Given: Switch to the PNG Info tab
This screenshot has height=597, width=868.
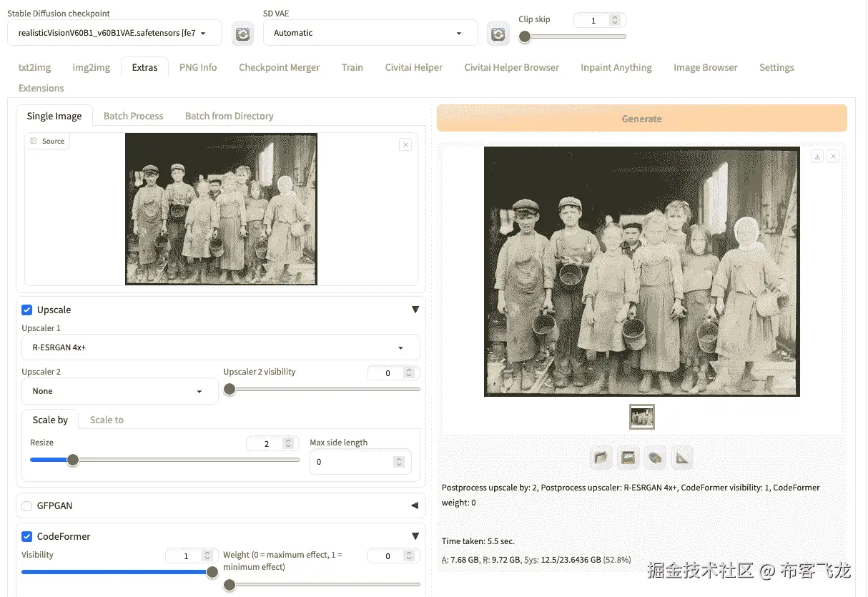Looking at the screenshot, I should [x=198, y=67].
